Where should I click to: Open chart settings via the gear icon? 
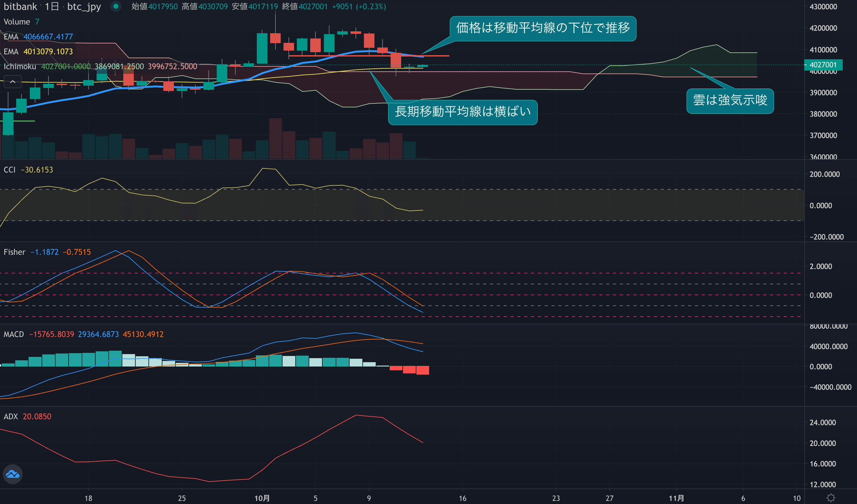coord(831,498)
